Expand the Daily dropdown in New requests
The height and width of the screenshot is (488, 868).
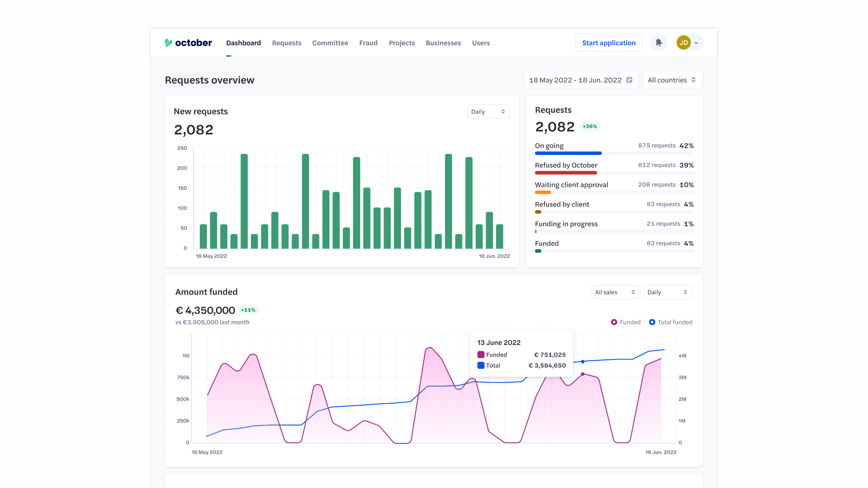pos(488,111)
